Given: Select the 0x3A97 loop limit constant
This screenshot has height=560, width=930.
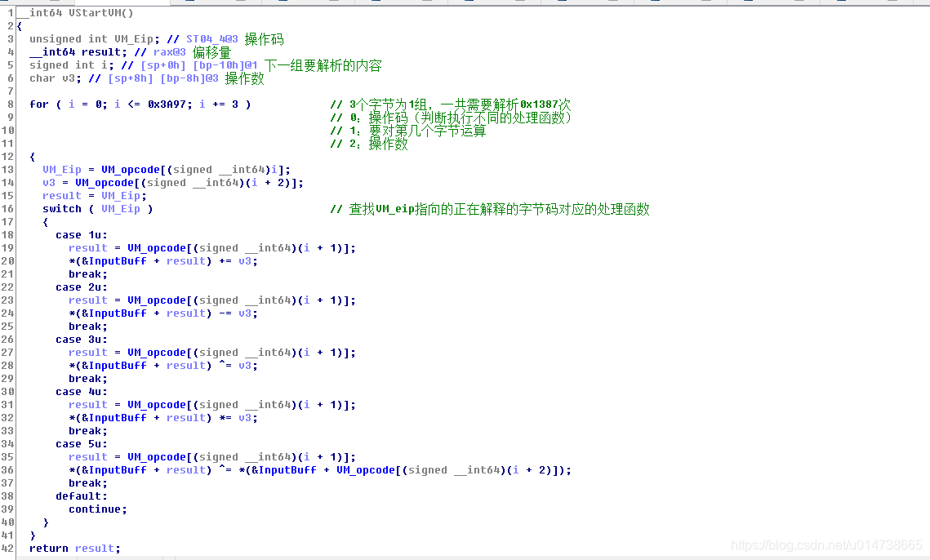Looking at the screenshot, I should (168, 104).
